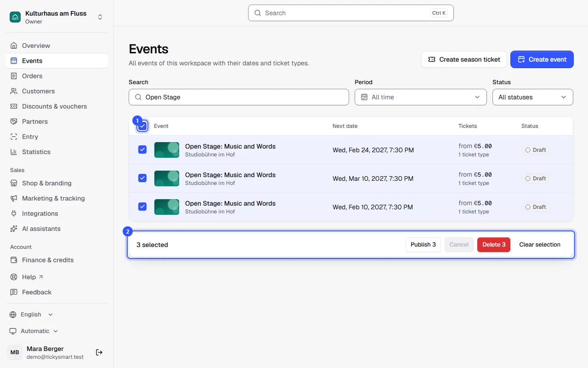Click the Partners handshake icon

[x=14, y=121]
